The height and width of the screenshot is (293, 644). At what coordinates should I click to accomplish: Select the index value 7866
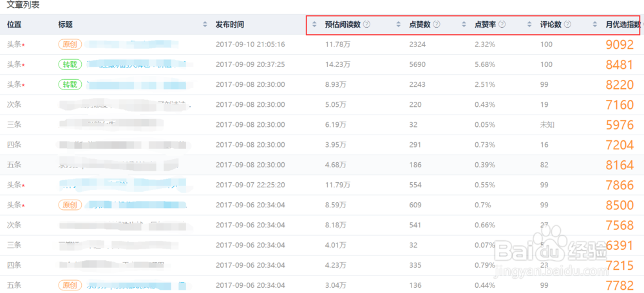click(x=620, y=185)
